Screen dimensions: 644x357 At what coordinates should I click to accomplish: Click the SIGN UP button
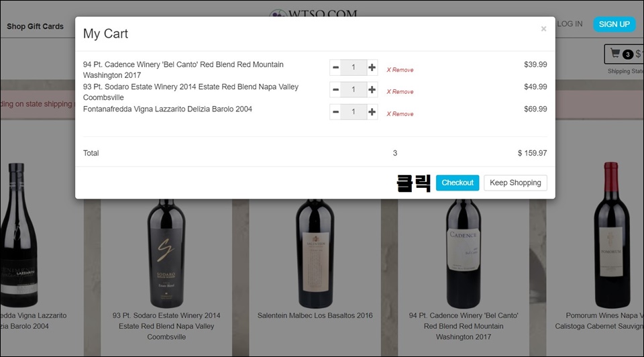tap(614, 24)
